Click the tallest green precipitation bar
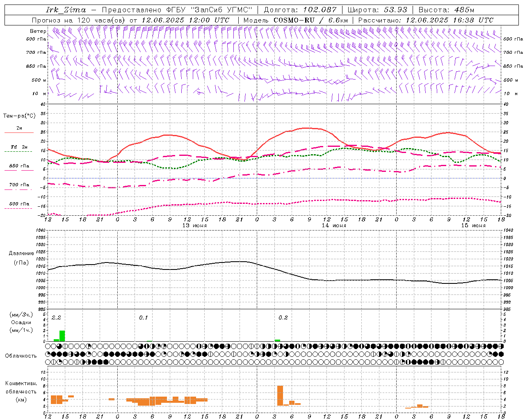The width and height of the screenshot is (525, 420). 62,336
